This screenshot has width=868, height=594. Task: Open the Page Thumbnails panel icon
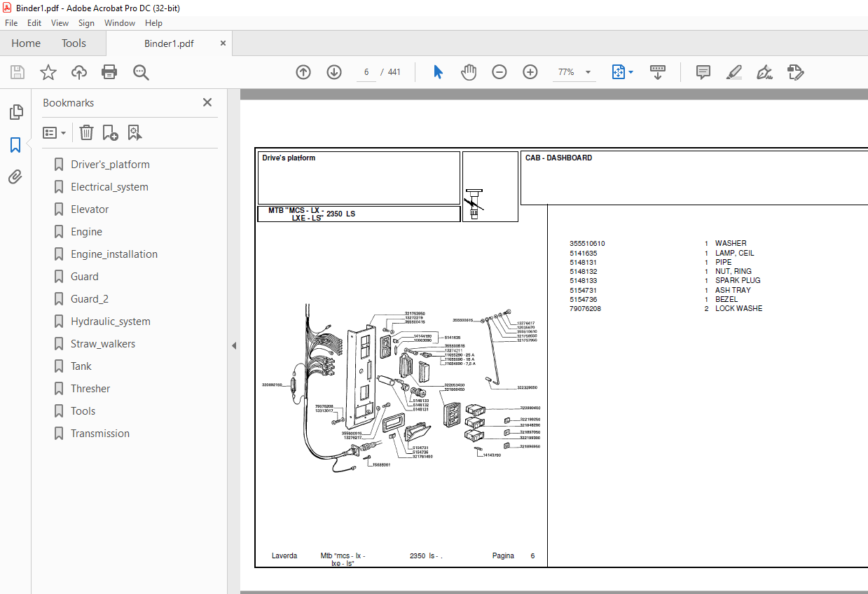pyautogui.click(x=15, y=112)
